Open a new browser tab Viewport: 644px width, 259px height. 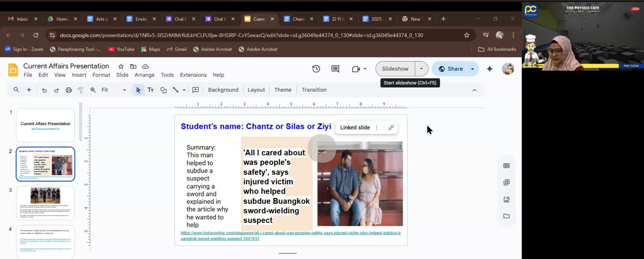(x=443, y=19)
